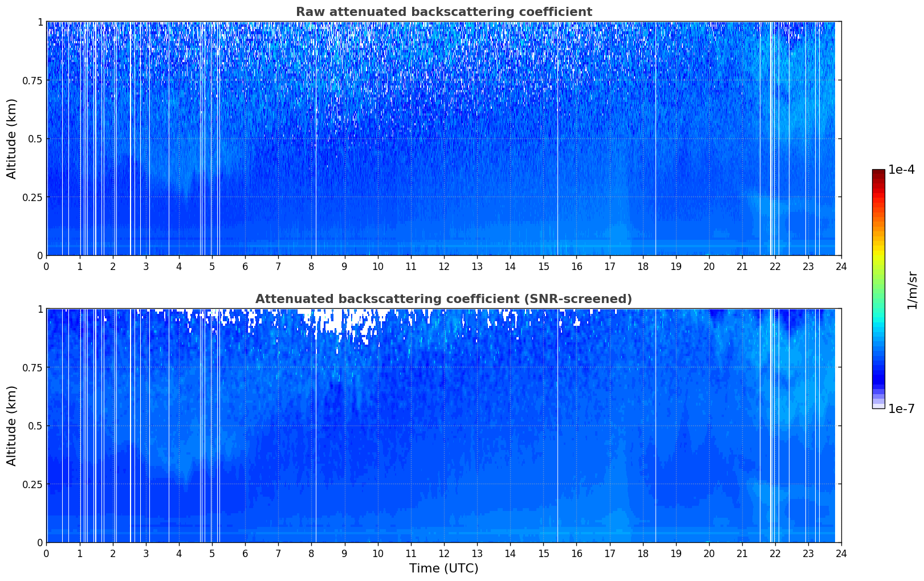The width and height of the screenshot is (924, 581).
Task: Click the '0.5' altitude tick of bottom plot
Action: [35, 426]
